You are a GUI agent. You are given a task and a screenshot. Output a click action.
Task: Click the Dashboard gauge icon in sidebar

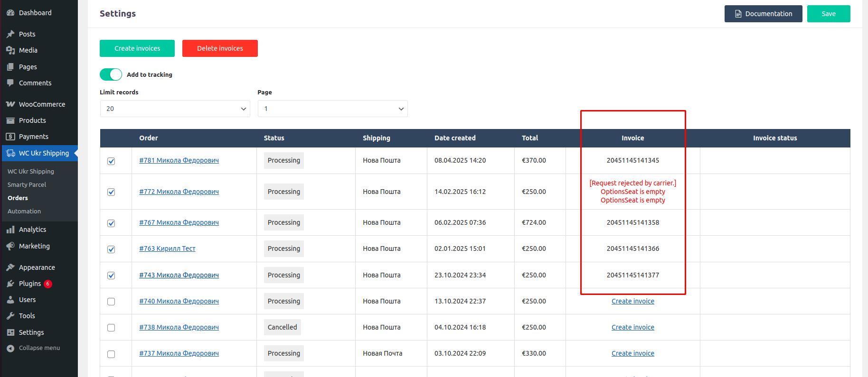[10, 13]
